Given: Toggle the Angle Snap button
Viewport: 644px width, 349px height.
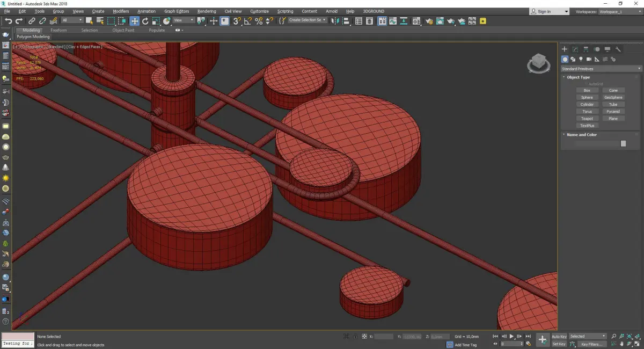Looking at the screenshot, I should coord(247,21).
